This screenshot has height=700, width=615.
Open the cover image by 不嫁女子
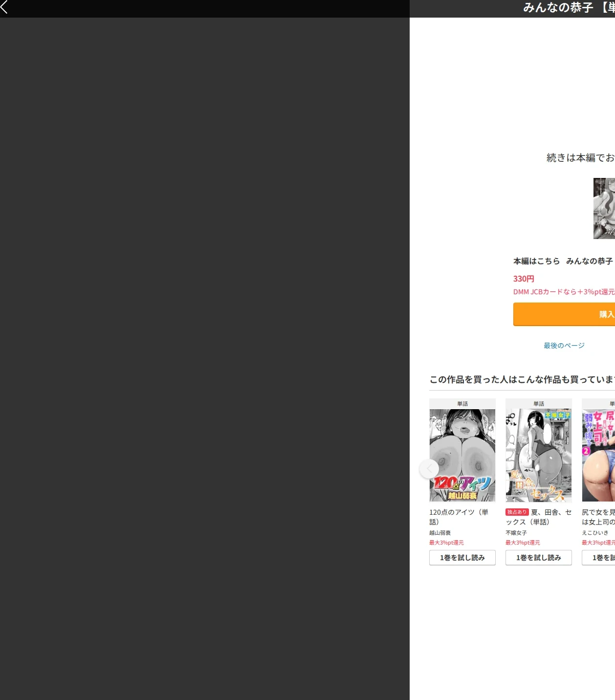click(539, 455)
